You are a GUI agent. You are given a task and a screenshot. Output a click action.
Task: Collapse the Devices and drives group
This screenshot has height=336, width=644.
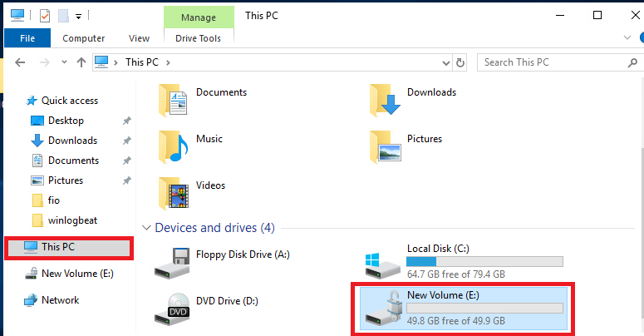(146, 228)
